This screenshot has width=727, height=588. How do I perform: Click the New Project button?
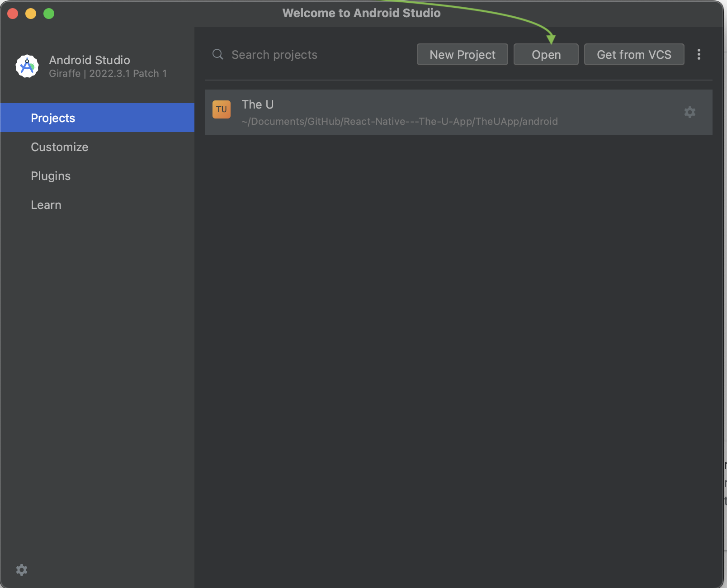click(462, 55)
